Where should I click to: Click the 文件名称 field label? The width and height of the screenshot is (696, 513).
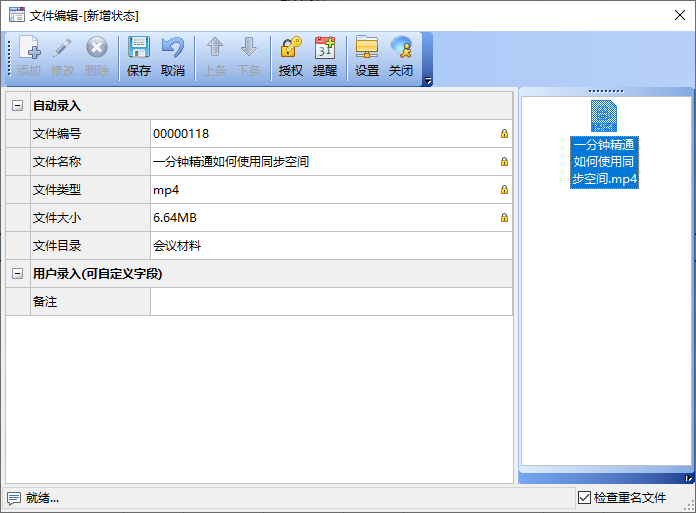coord(57,162)
